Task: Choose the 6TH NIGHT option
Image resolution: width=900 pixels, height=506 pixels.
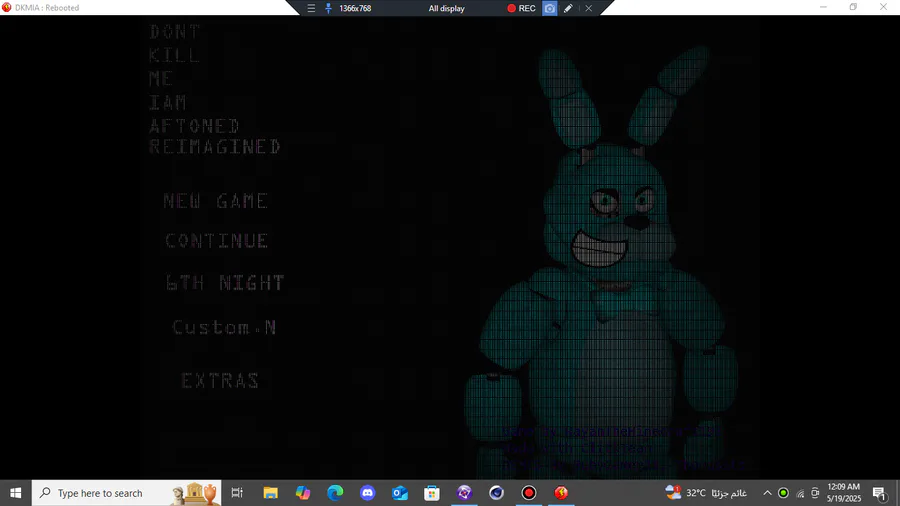Action: tap(225, 282)
